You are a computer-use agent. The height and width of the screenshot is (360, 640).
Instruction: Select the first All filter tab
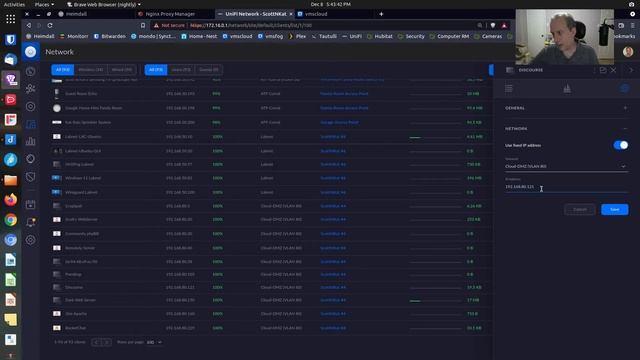pyautogui.click(x=62, y=70)
